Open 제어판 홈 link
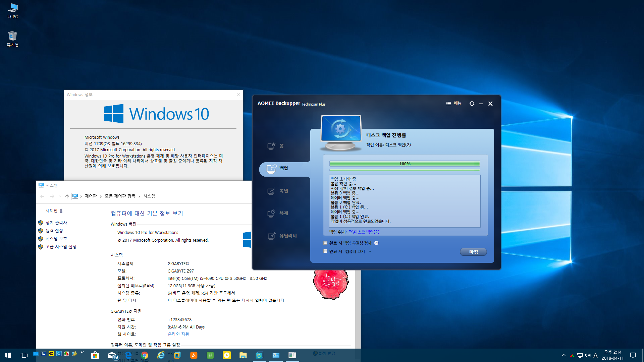This screenshot has width=644, height=362. click(54, 210)
